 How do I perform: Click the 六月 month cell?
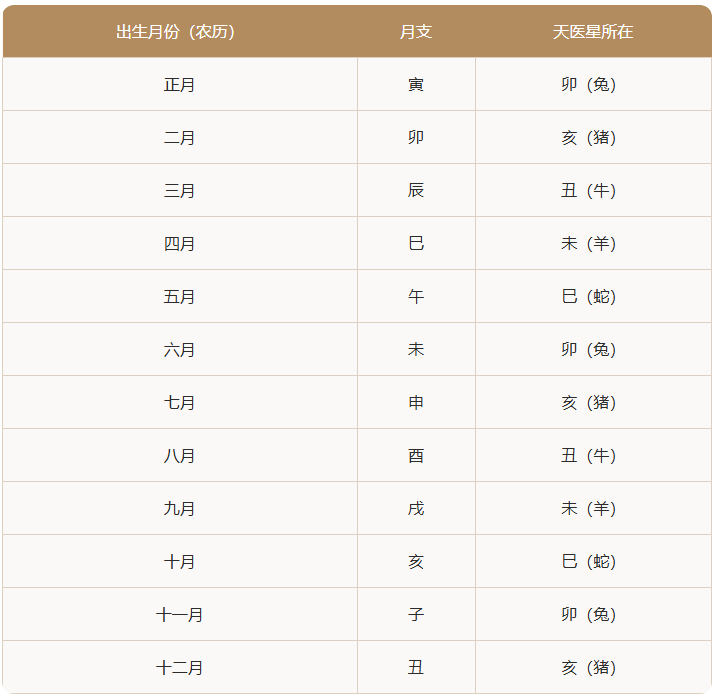click(180, 350)
